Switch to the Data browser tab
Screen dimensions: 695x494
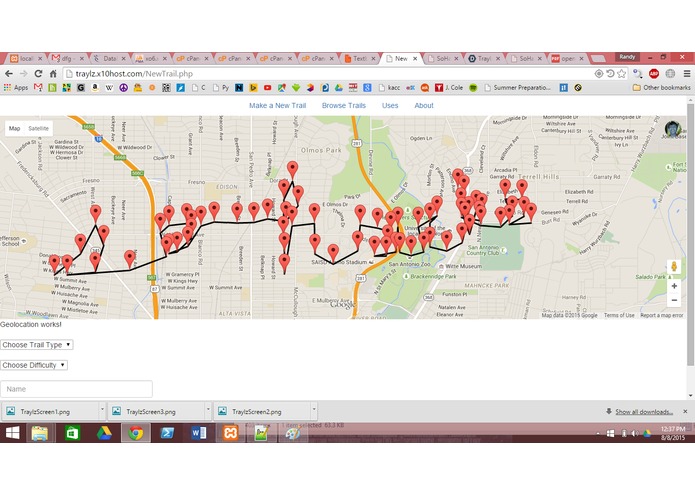pos(109,58)
